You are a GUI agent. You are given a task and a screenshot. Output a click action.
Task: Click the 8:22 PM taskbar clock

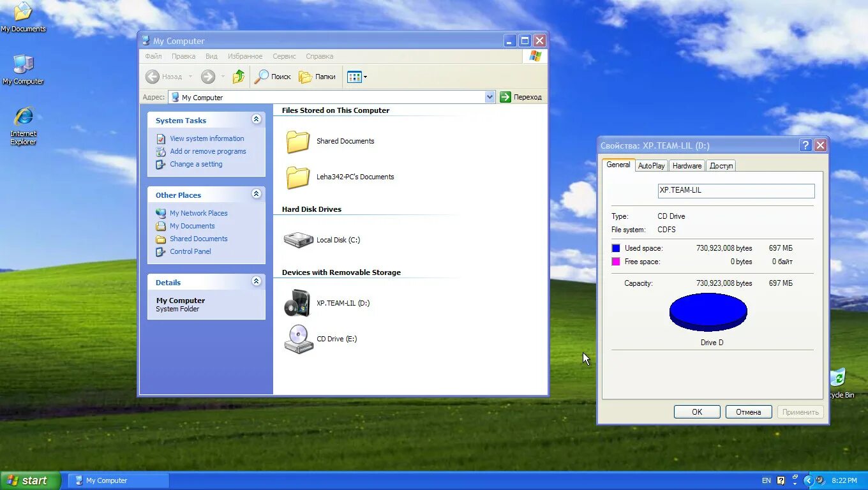[844, 480]
